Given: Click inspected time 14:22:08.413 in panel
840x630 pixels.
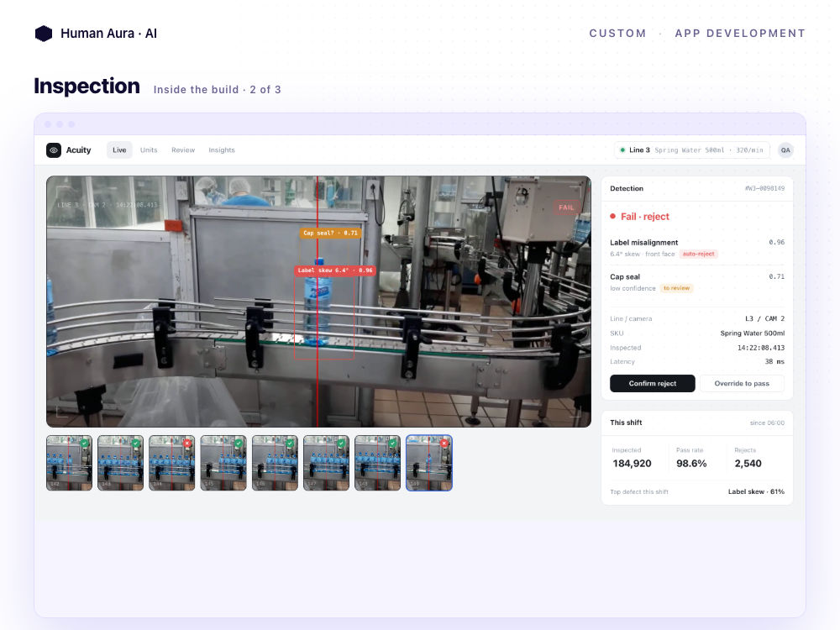Looking at the screenshot, I should [x=761, y=348].
